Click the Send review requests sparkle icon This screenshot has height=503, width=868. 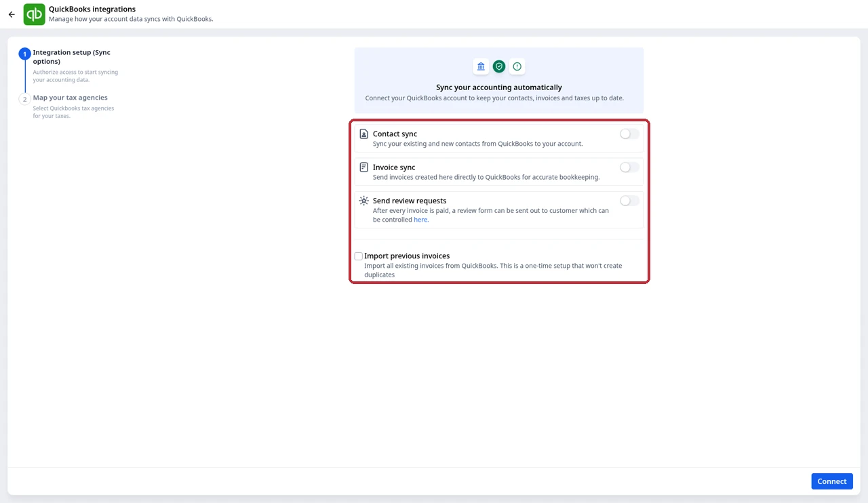tap(364, 201)
